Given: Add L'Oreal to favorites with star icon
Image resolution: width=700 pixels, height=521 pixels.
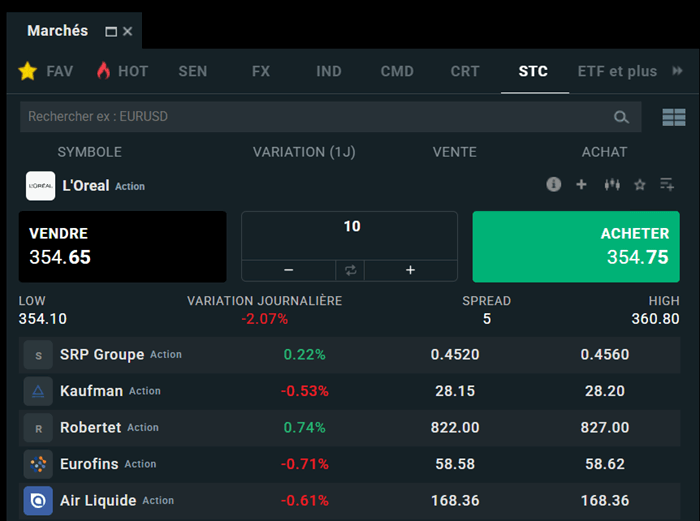Looking at the screenshot, I should 640,185.
